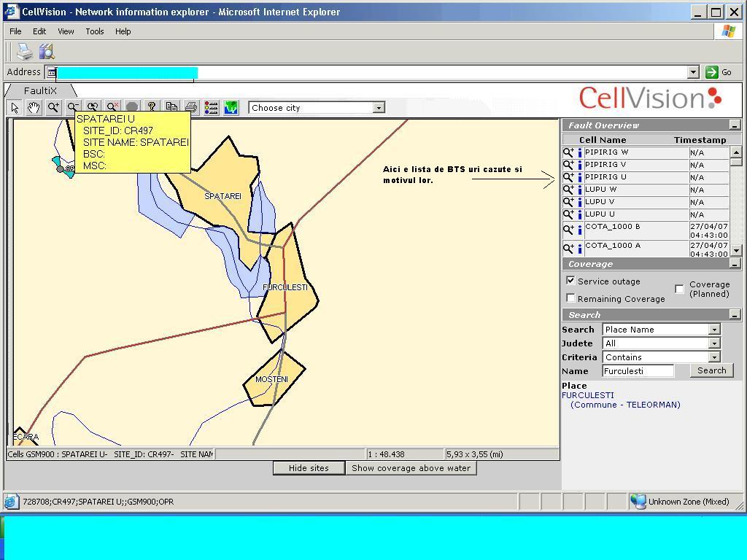Image resolution: width=747 pixels, height=560 pixels.
Task: Click the Address bar field
Action: [x=373, y=72]
